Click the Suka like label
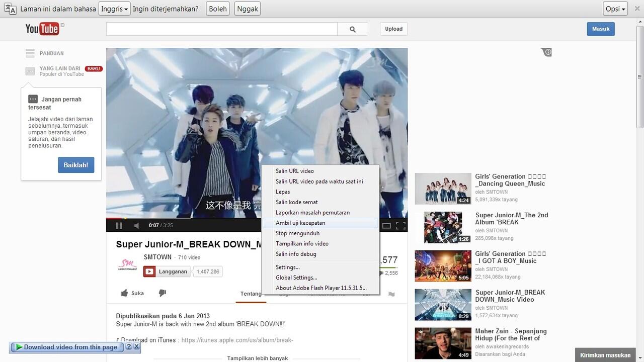 pyautogui.click(x=137, y=293)
